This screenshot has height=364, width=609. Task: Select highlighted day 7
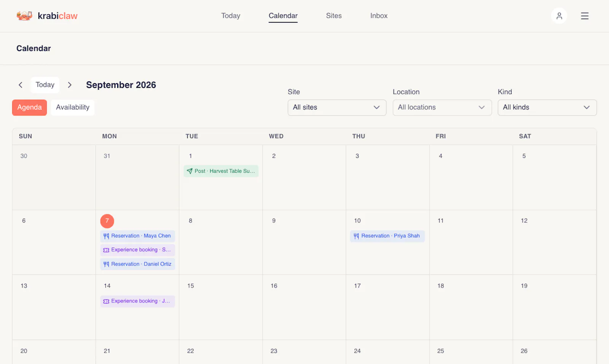(x=107, y=221)
